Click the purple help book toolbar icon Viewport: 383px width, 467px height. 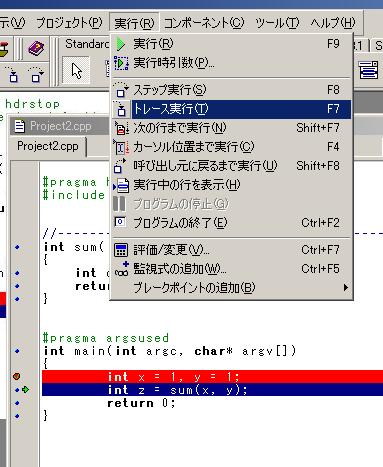[x=36, y=49]
